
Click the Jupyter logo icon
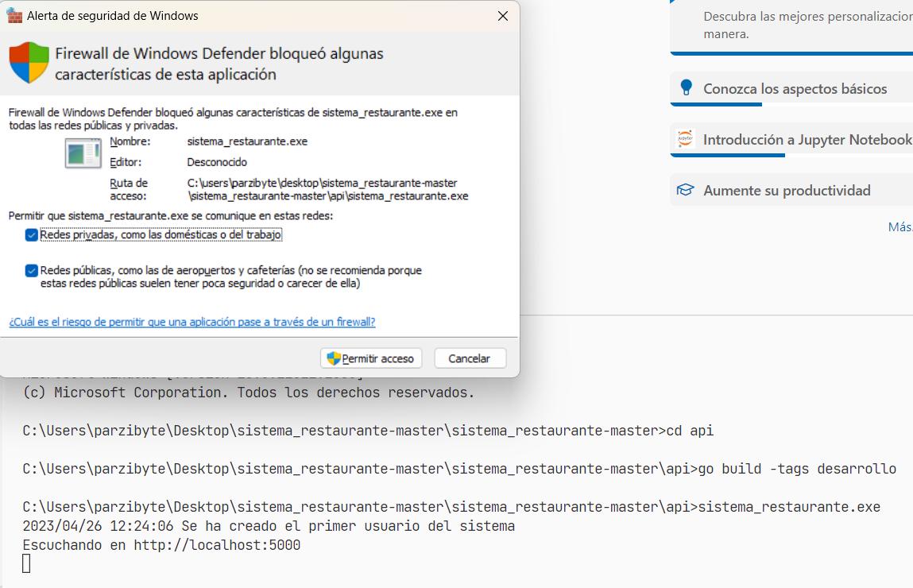tap(685, 139)
